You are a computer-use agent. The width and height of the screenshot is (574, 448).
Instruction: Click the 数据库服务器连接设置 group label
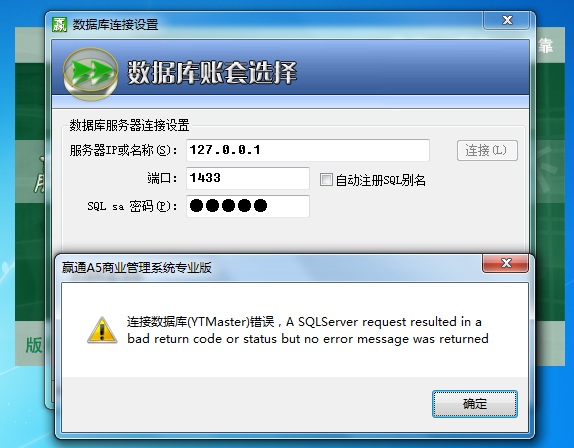129,125
